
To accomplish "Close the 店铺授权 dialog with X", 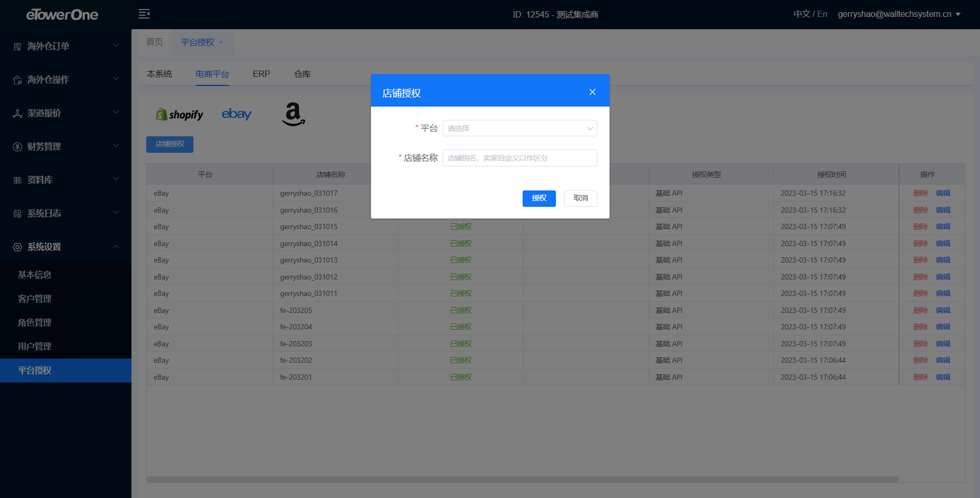I will click(x=592, y=92).
